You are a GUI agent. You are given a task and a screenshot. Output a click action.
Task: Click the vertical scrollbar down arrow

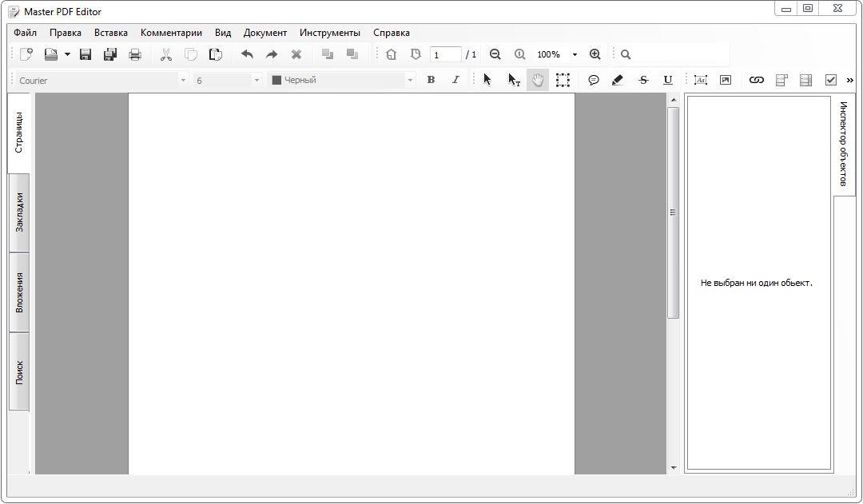[673, 468]
